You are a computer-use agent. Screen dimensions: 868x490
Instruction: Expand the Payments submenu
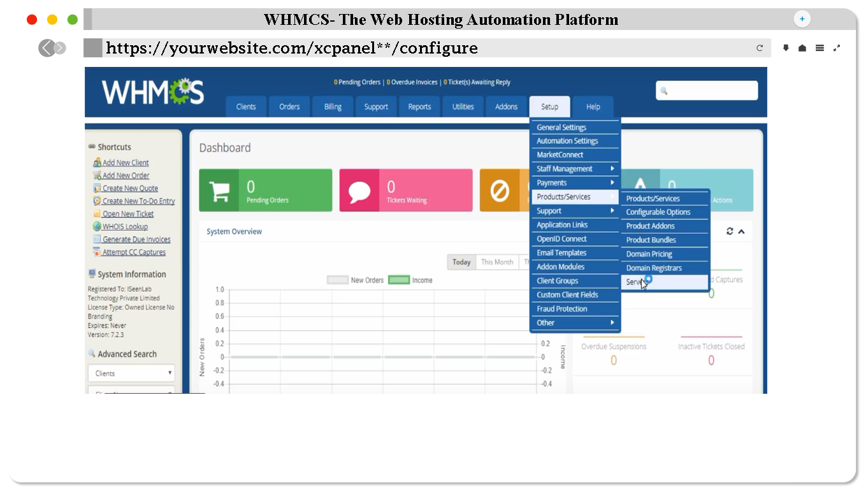point(575,183)
